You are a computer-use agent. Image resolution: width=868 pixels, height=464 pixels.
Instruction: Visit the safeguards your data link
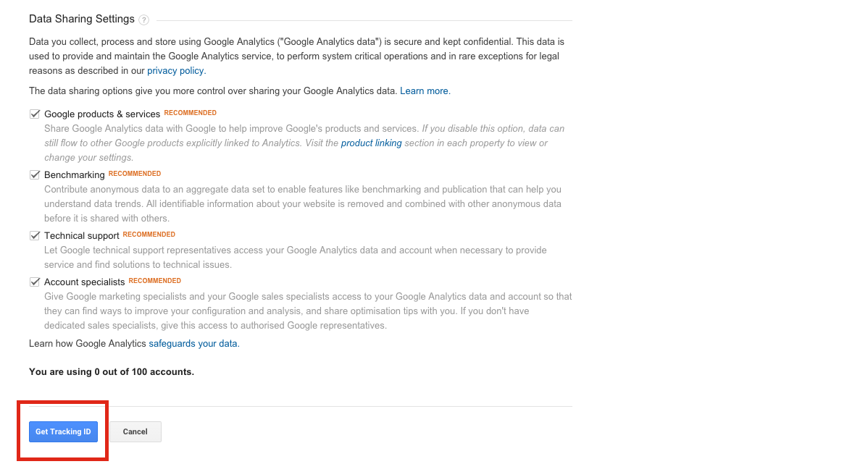click(194, 343)
